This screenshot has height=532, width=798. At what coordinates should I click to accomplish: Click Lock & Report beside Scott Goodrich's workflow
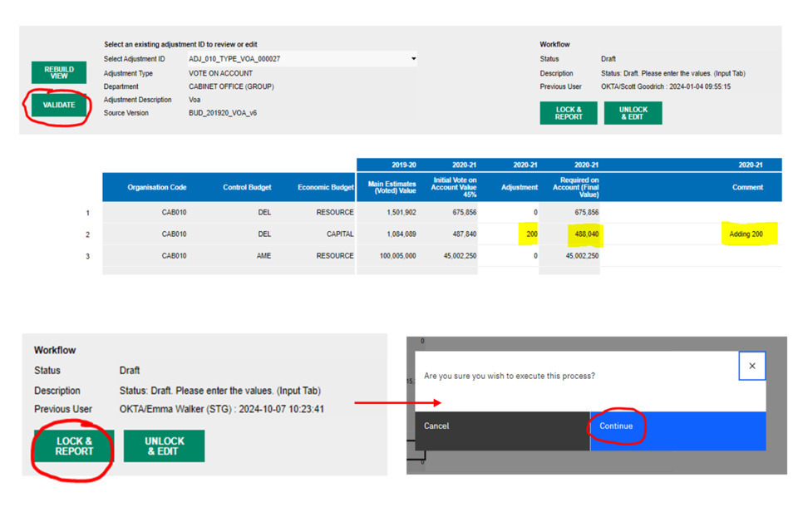[x=569, y=113]
